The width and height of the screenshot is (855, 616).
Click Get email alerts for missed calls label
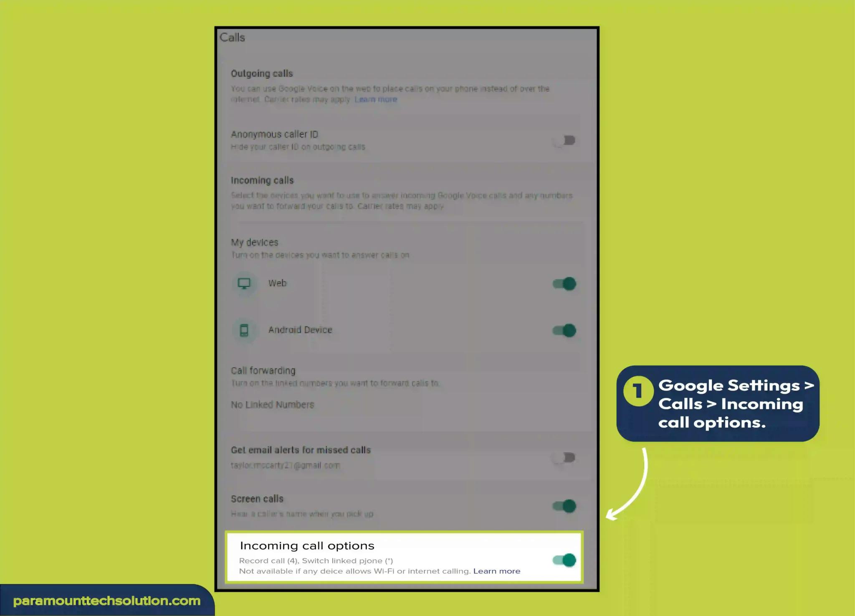pos(301,450)
